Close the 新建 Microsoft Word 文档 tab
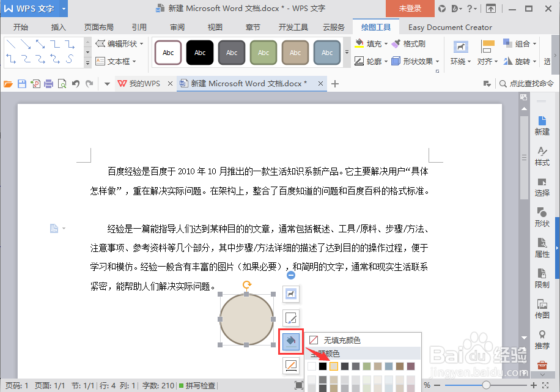 [x=320, y=84]
